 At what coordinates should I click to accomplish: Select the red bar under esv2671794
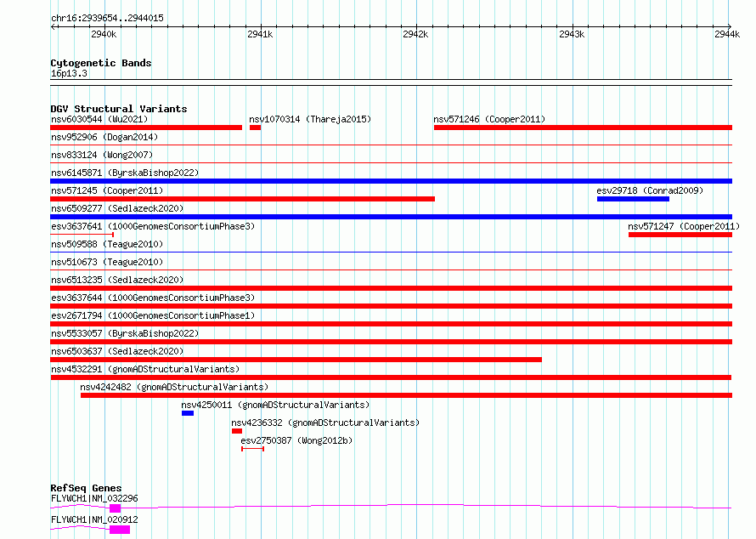(x=391, y=324)
